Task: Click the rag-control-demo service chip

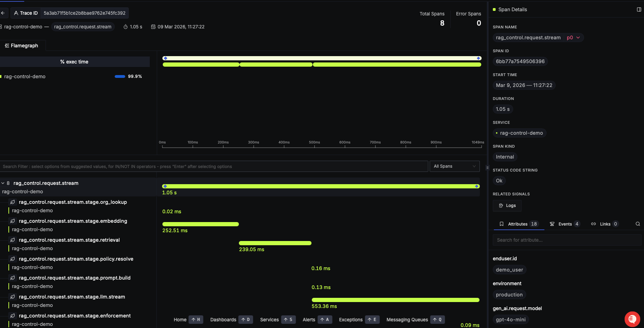Action: (519, 133)
